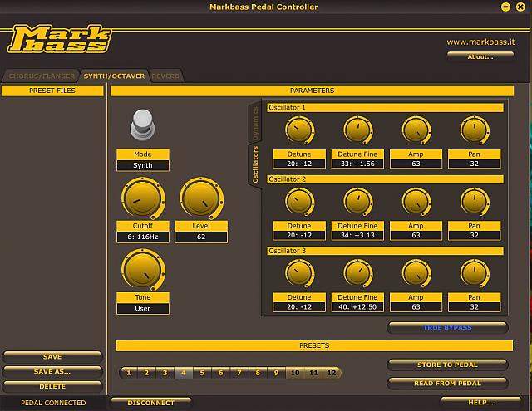Select preset 7
This screenshot has width=532, height=411.
[x=239, y=373]
